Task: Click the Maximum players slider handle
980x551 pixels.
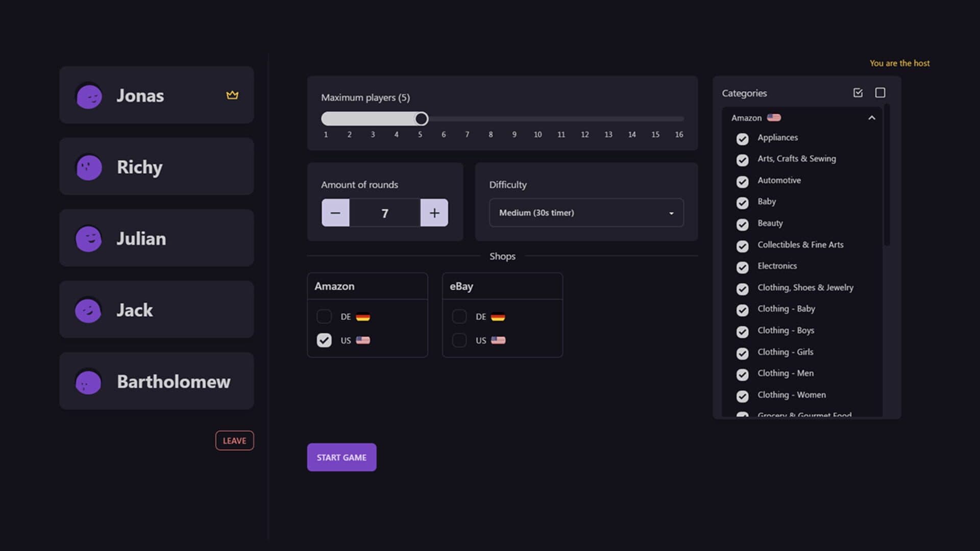Action: tap(421, 119)
